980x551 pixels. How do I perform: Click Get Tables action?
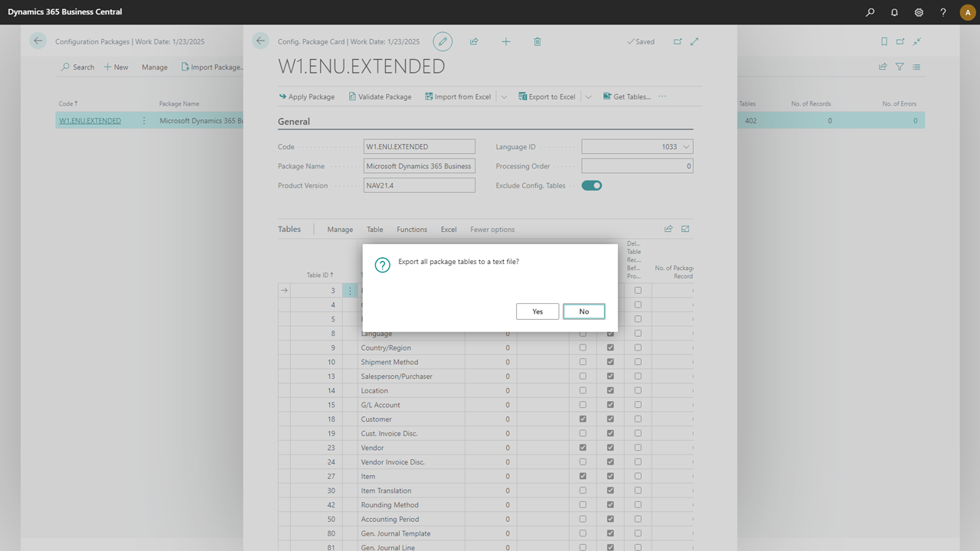pos(626,96)
